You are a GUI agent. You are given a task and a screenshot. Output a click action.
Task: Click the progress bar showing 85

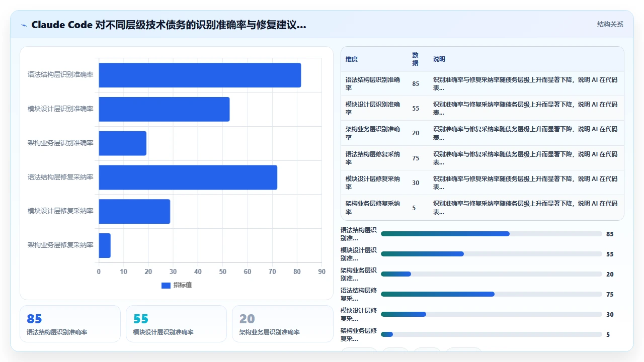click(492, 234)
